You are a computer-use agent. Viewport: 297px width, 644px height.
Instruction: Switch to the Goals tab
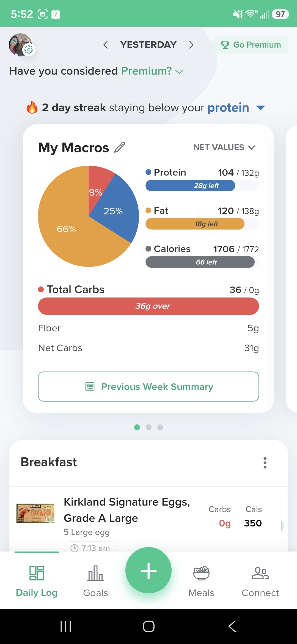(95, 581)
